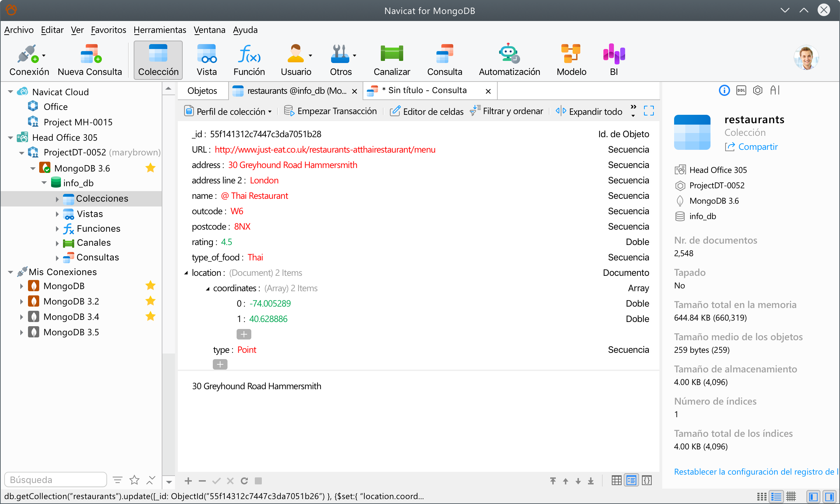This screenshot has width=840, height=504.
Task: Click the Usuario toolbar icon
Action: coord(296,60)
